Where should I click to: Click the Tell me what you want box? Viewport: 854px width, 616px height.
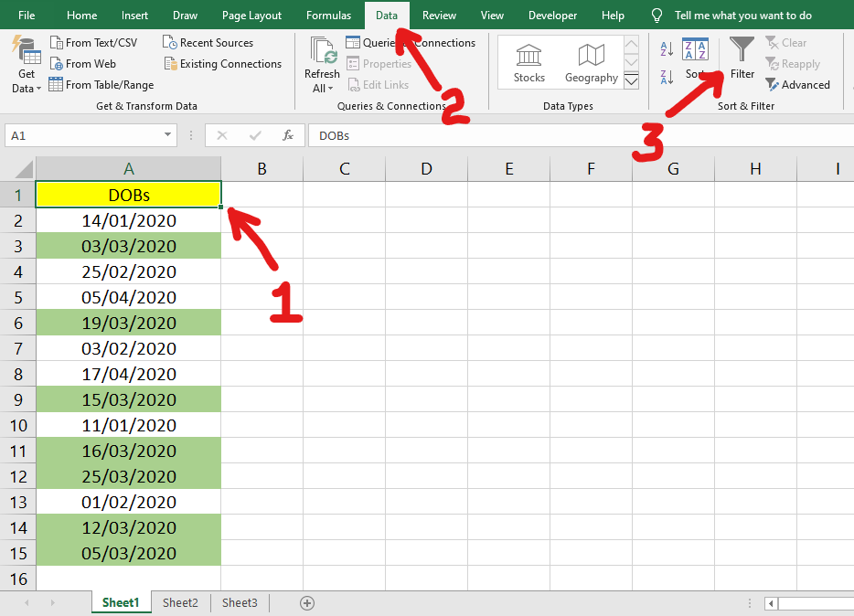pos(732,16)
